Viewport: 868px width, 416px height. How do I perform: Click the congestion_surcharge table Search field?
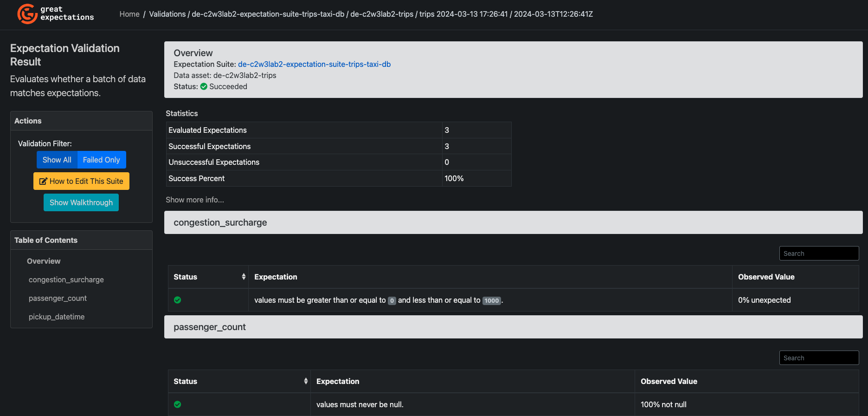(x=819, y=253)
